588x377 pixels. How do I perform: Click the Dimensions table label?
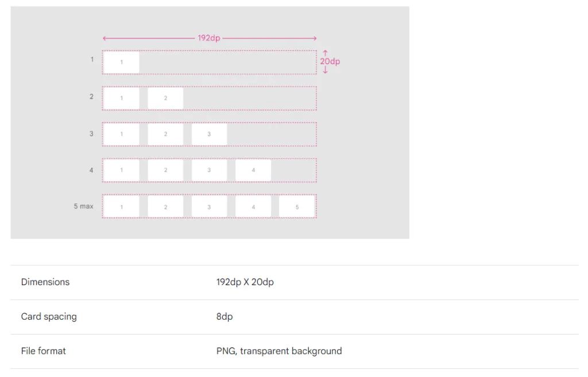click(x=45, y=282)
